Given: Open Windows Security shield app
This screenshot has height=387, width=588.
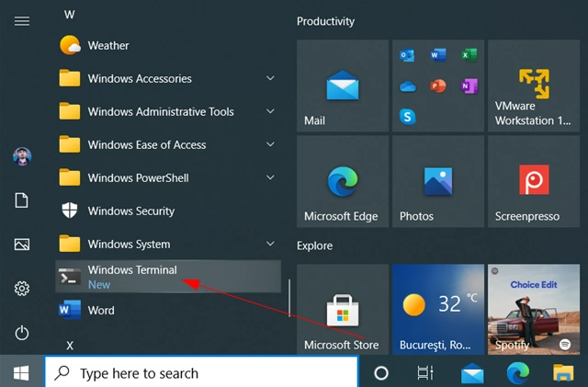Looking at the screenshot, I should coord(168,211).
